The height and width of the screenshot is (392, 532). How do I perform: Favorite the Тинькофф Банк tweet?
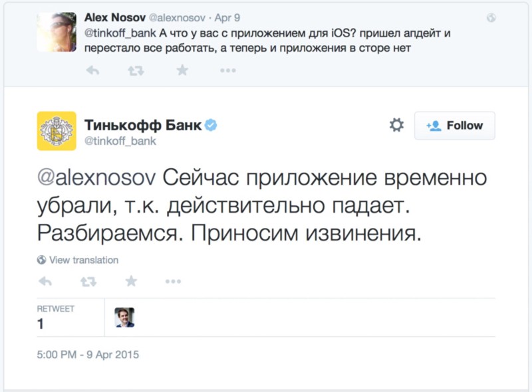point(131,282)
